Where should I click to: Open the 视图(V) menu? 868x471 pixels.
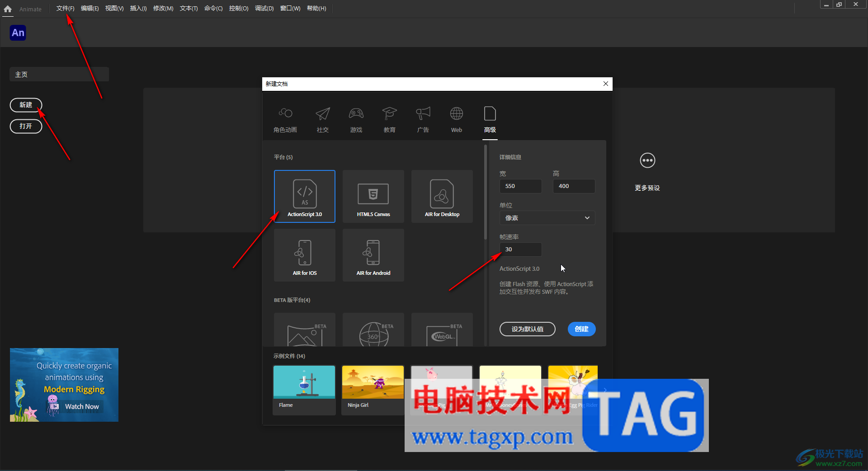pos(114,9)
